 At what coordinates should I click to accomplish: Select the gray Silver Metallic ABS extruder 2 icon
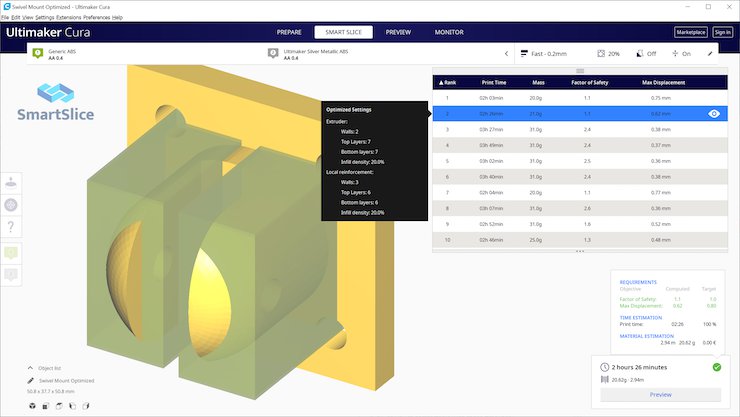(273, 53)
